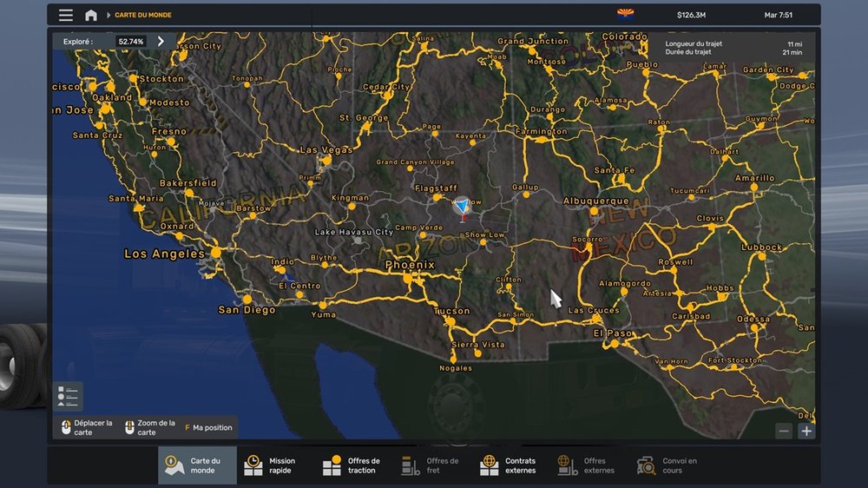Click Grand Junction label on the map

(x=533, y=41)
